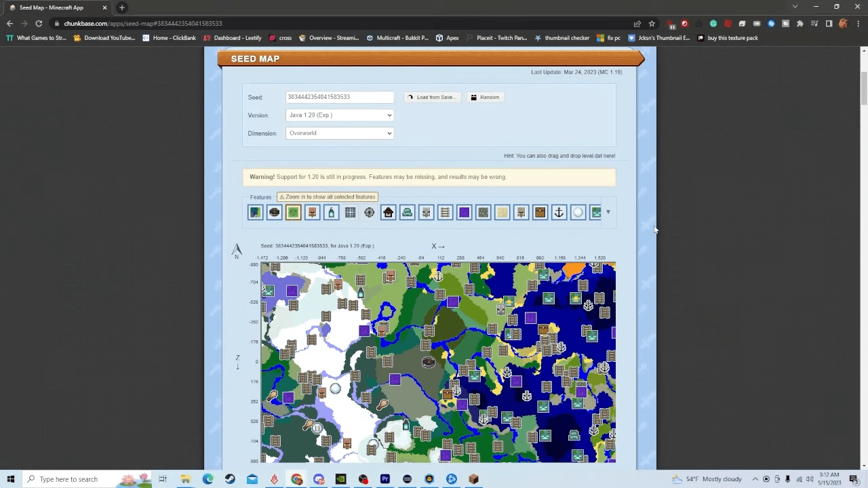Image resolution: width=868 pixels, height=488 pixels.
Task: Open the Home - ClickBank bookmark
Action: pos(170,38)
